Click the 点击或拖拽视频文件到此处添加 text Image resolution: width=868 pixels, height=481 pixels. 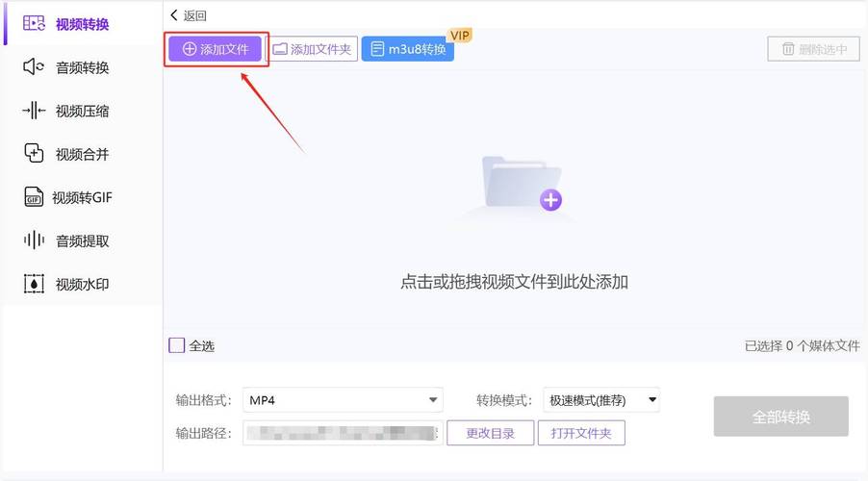click(x=514, y=282)
